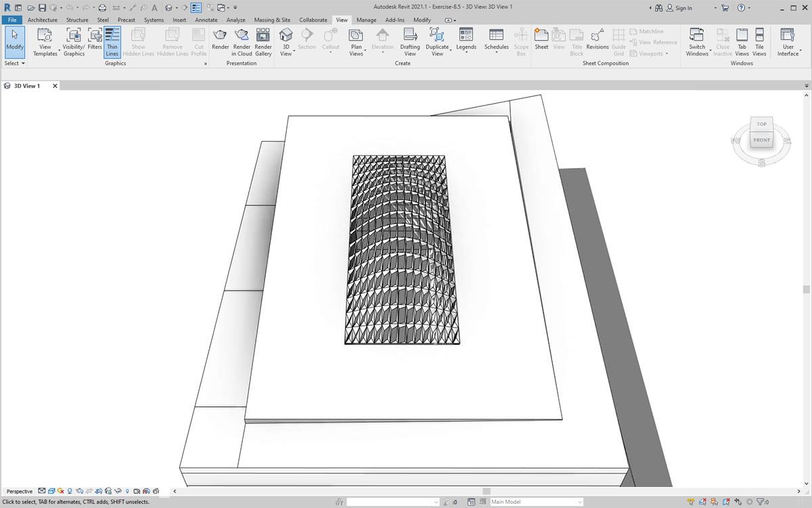
Task: Open the File menu button
Action: click(12, 20)
